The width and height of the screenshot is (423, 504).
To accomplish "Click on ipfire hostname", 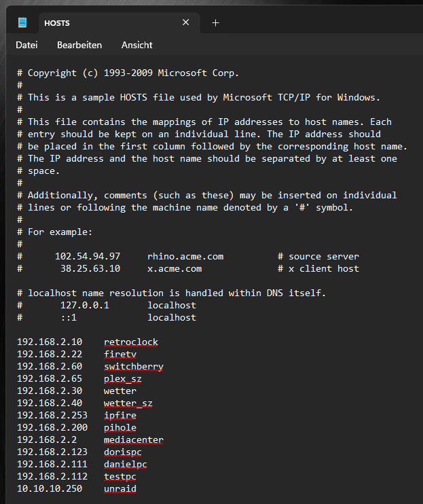I will click(x=120, y=415).
